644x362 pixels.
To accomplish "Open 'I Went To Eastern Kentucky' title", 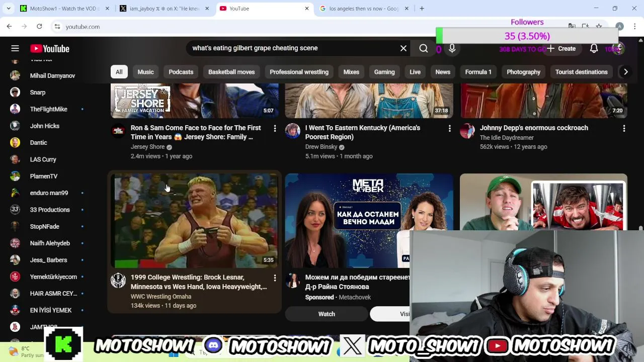I will coord(362,132).
